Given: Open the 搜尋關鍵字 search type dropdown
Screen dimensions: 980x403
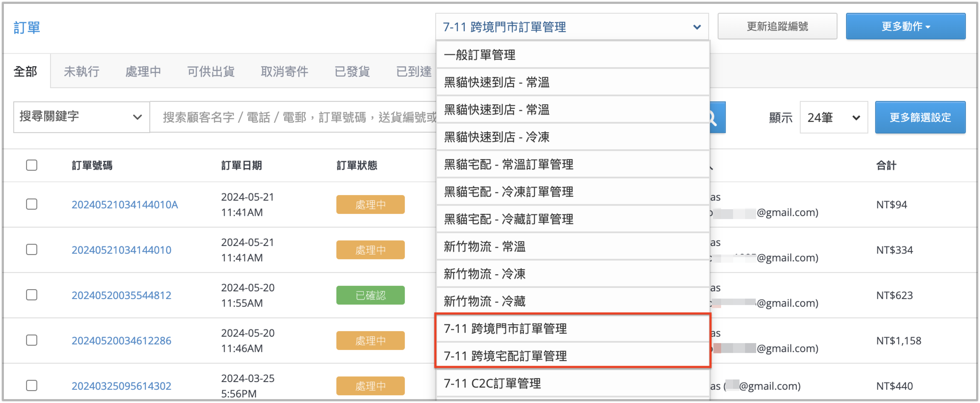Looking at the screenshot, I should [x=81, y=117].
